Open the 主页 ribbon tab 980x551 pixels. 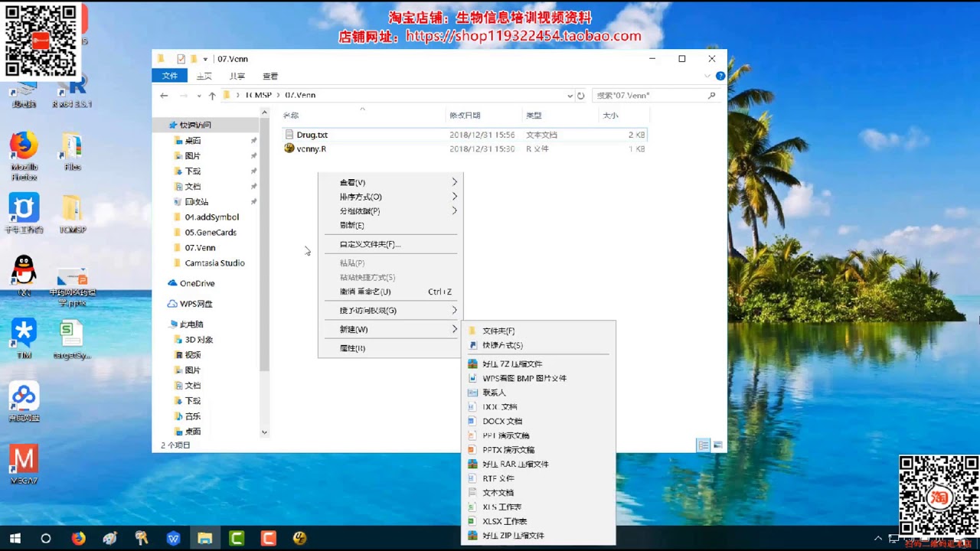204,76
